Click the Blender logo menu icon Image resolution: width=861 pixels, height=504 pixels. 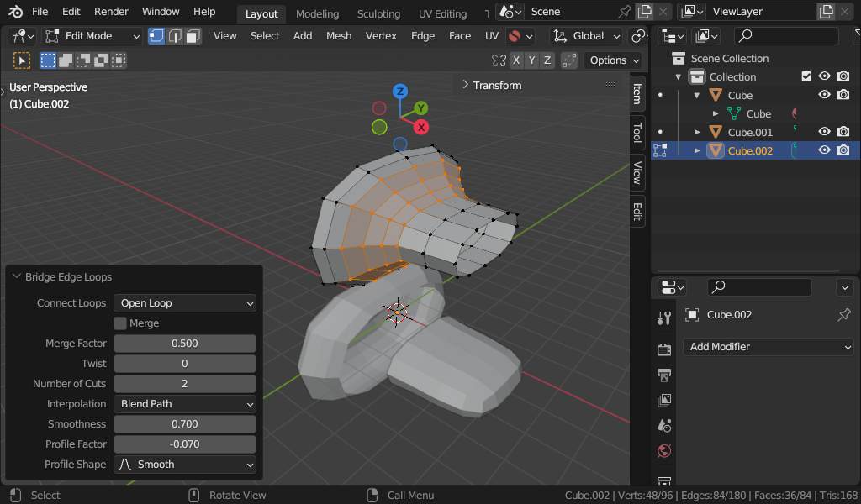coord(15,12)
